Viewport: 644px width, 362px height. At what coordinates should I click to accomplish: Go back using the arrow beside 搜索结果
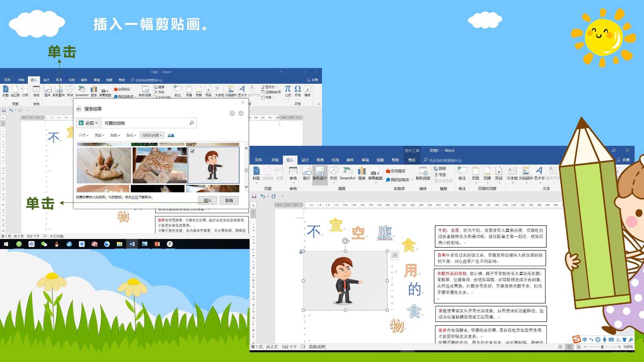[x=79, y=109]
